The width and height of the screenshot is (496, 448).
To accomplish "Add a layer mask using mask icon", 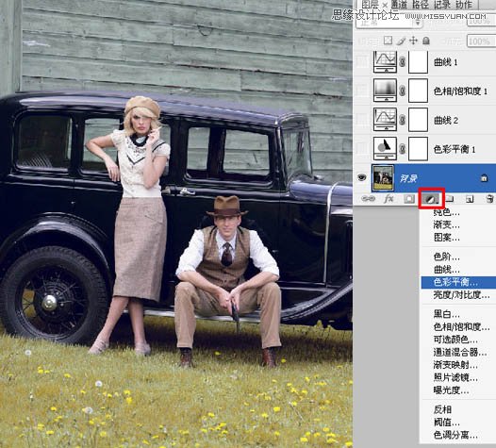I will point(409,199).
